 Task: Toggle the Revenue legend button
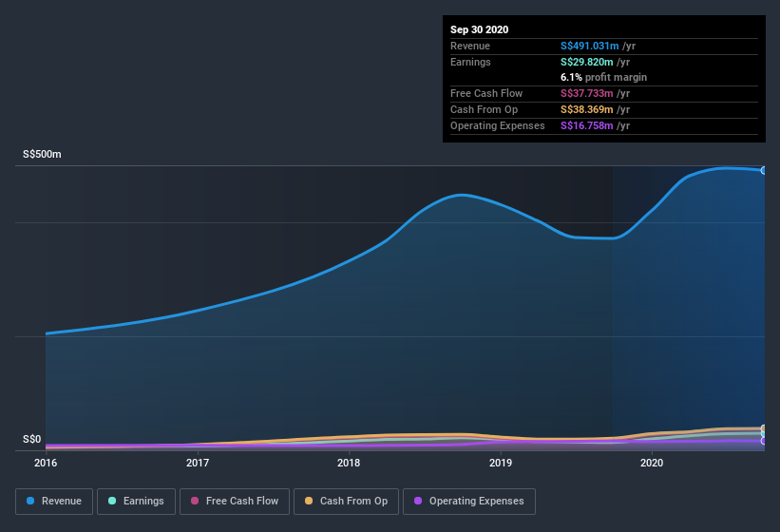[54, 502]
